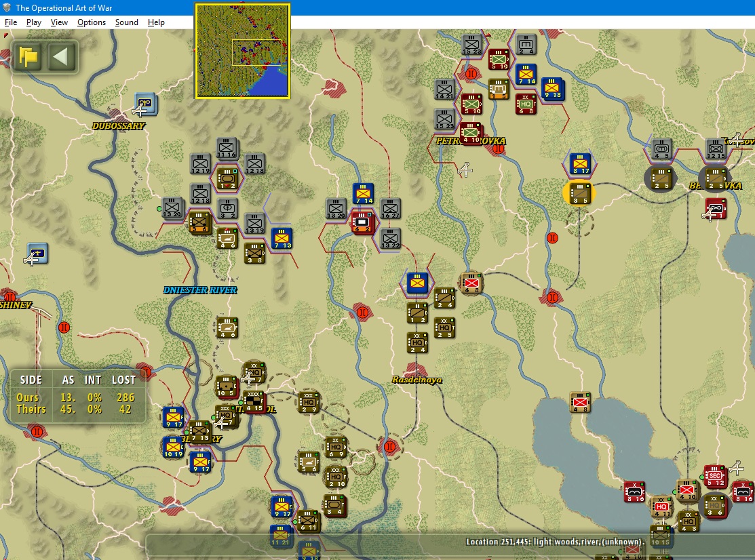The width and height of the screenshot is (755, 560).
Task: Select the brown unit 1 5 with orange strip
Action: tap(499, 89)
